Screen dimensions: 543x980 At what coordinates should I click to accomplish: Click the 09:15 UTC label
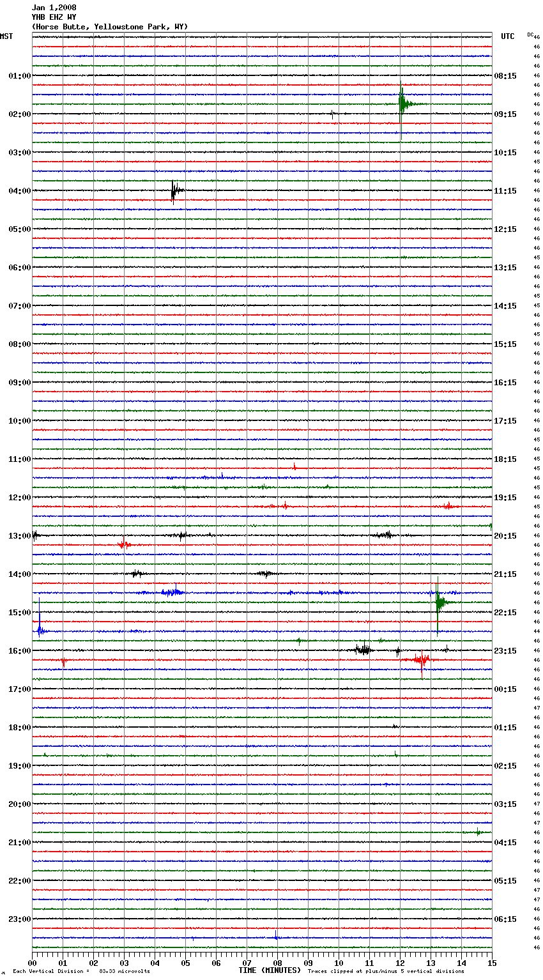pos(505,114)
